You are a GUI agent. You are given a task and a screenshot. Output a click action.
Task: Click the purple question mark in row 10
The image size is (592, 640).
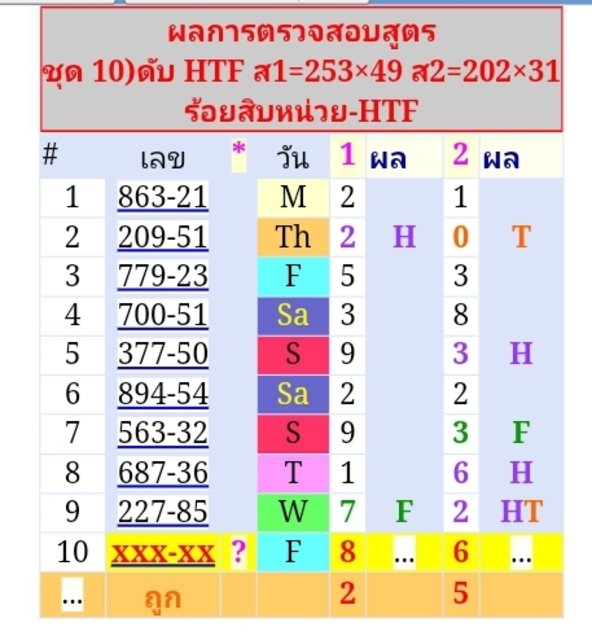click(239, 552)
